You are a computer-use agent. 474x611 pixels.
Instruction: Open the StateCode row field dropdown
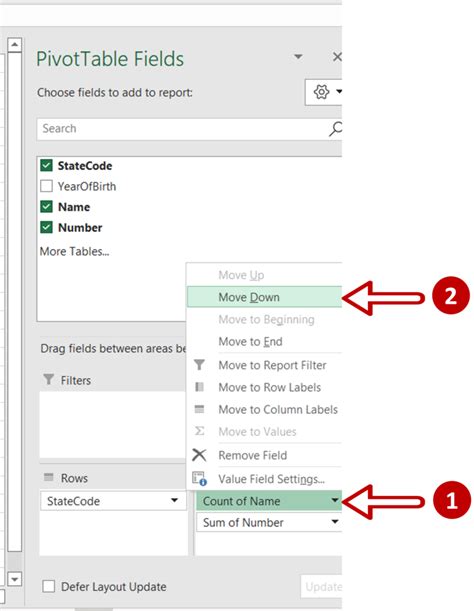click(174, 500)
